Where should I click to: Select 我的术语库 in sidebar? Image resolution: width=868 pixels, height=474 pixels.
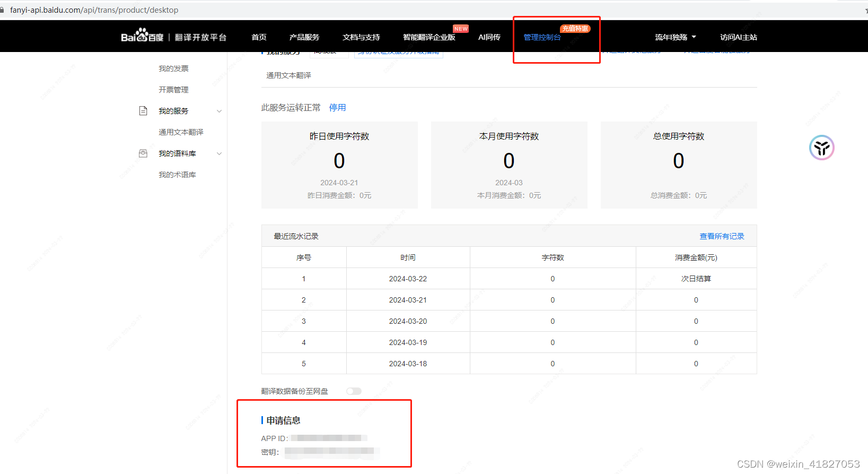click(x=177, y=175)
